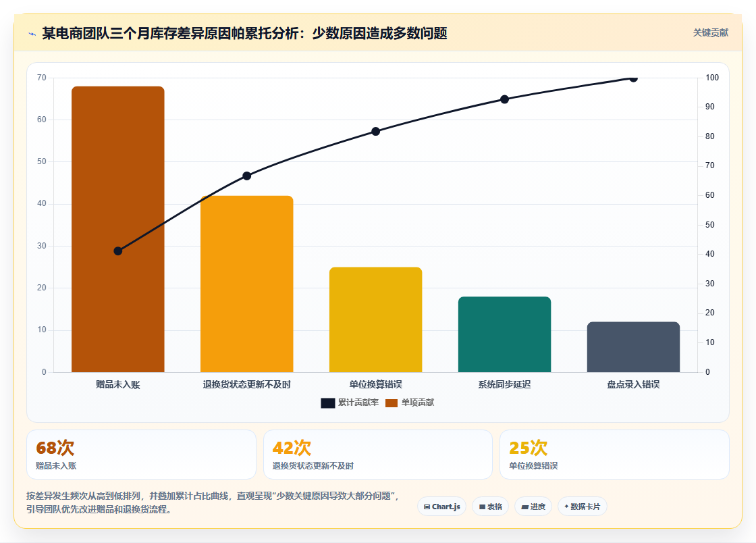Click the cumulative line point above 退换货状态更新不及时
Viewport: 756px width, 543px height.
247,176
